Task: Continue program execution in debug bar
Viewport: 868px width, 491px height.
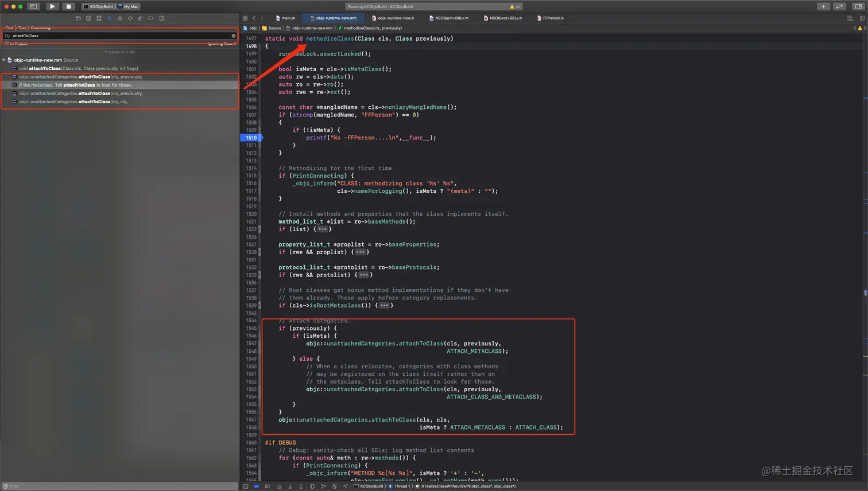Action: (x=268, y=486)
